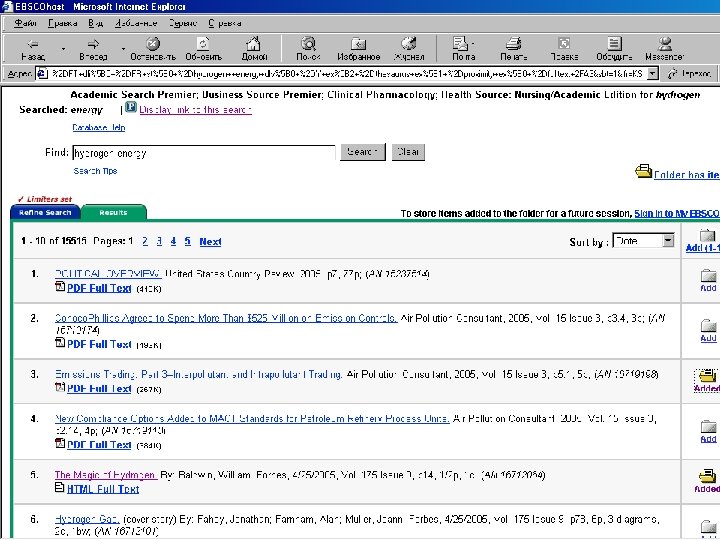Image resolution: width=720 pixels, height=540 pixels.
Task: Open the Forward button history dropdown arrow
Action: (x=123, y=48)
